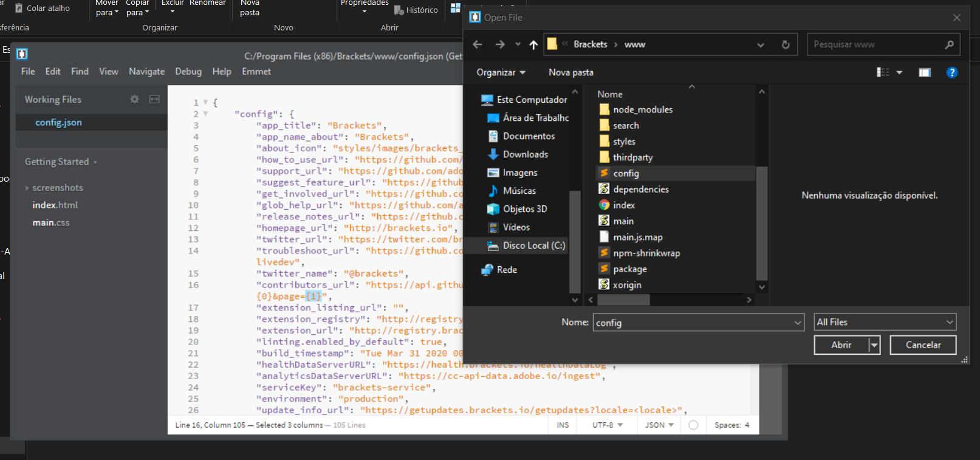This screenshot has height=460, width=980.
Task: Select Disco Local (C:) drive
Action: pos(526,245)
